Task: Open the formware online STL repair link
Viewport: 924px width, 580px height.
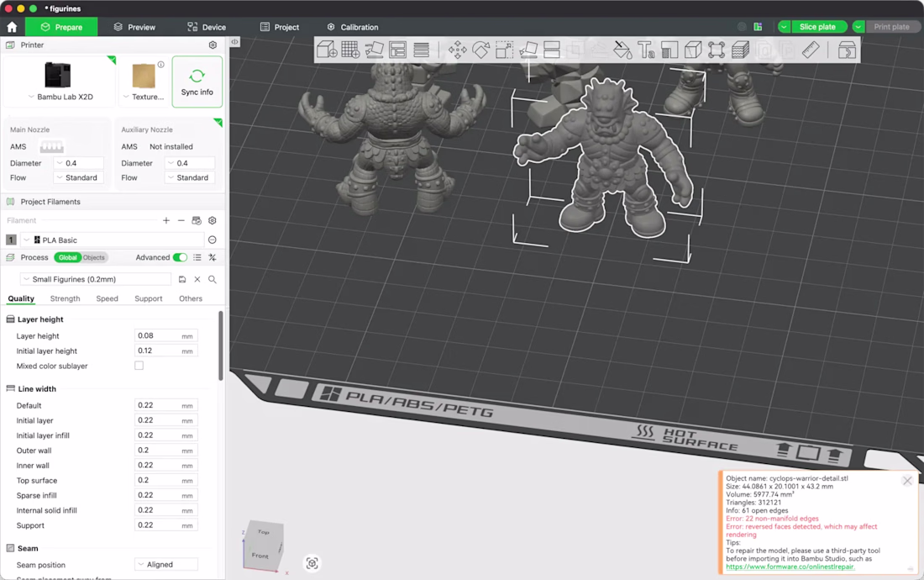Action: (790, 567)
